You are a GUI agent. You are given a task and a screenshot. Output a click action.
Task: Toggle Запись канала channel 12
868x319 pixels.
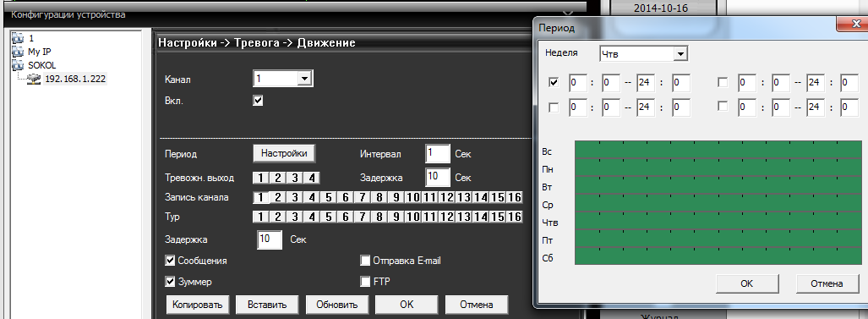click(447, 197)
